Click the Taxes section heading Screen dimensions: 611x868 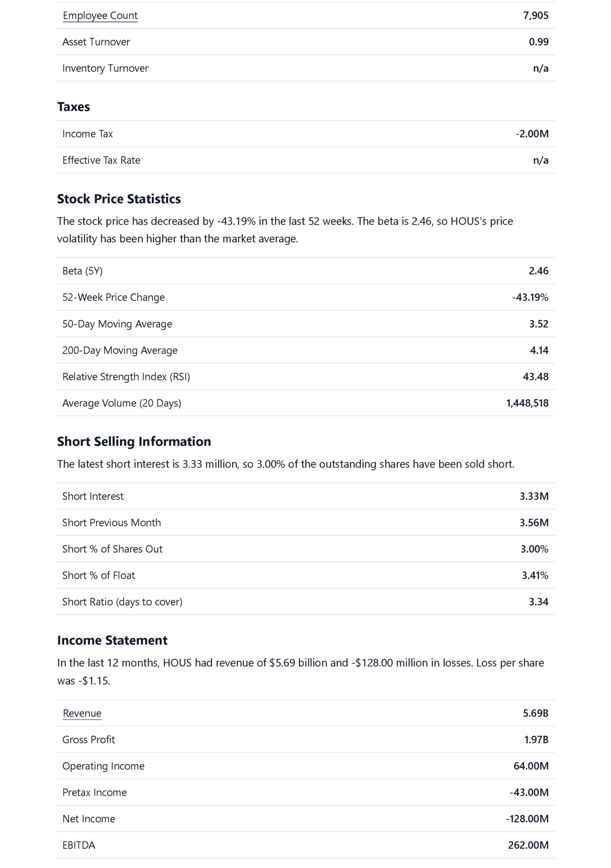[74, 107]
